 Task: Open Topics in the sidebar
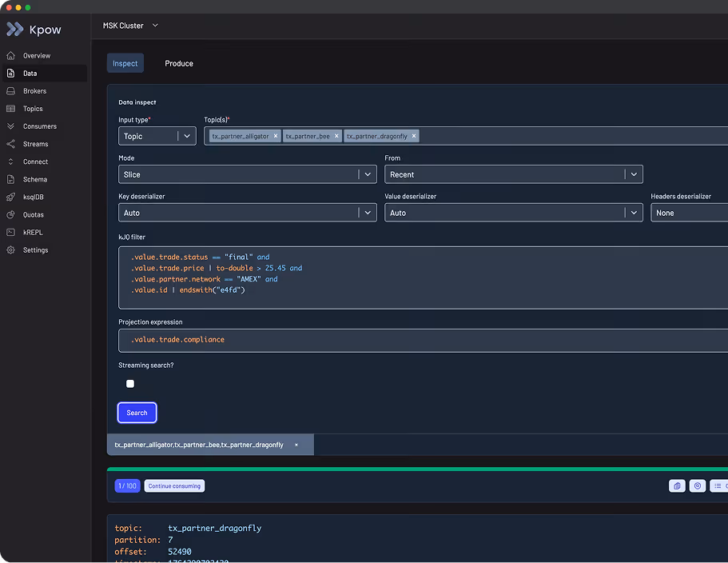(x=45, y=109)
